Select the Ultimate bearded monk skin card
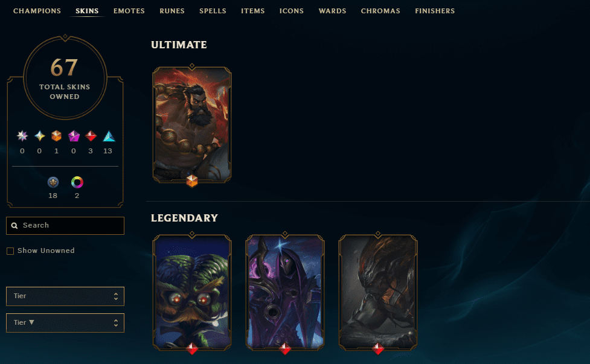 pos(192,125)
